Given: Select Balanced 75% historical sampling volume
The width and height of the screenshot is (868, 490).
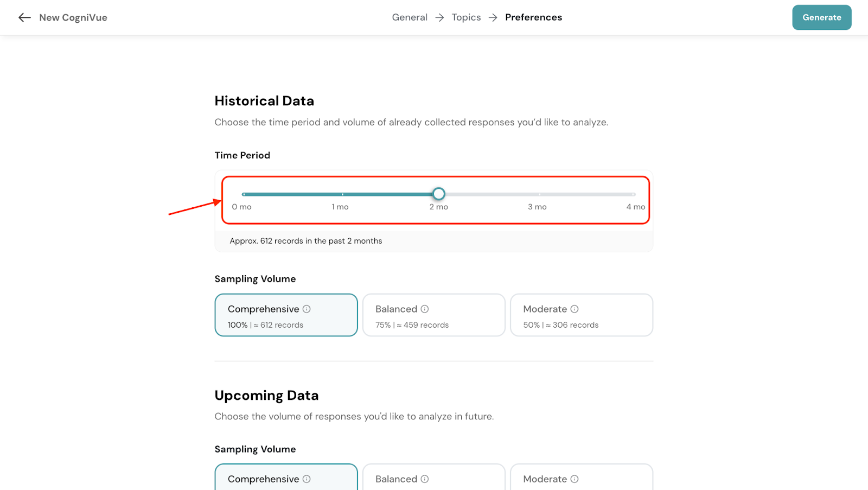Looking at the screenshot, I should tap(433, 315).
